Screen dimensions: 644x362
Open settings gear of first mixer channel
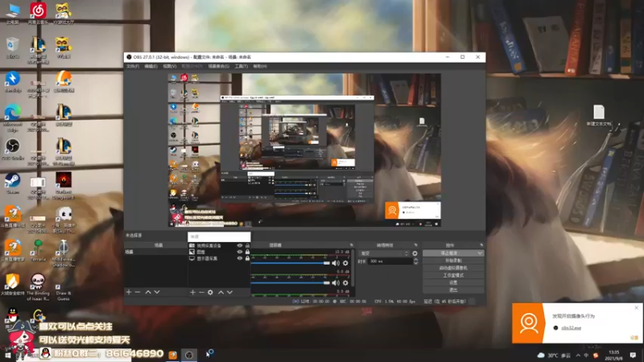(x=345, y=263)
